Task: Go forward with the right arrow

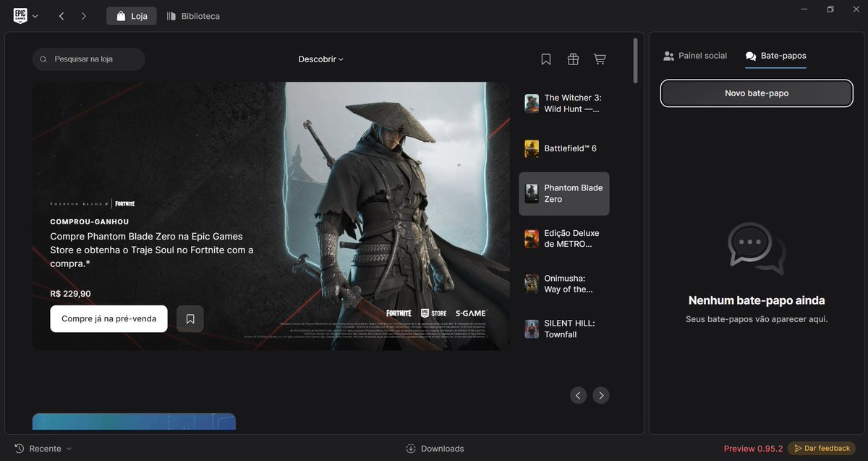Action: pos(84,16)
